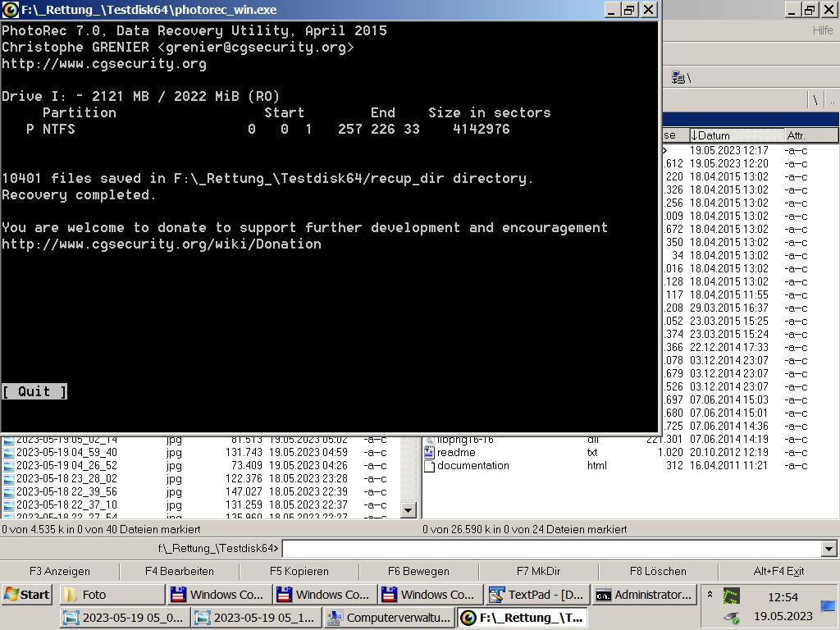Open 2023-05-19 05_0... image taskbar button
Image resolution: width=840 pixels, height=630 pixels.
coord(125,618)
